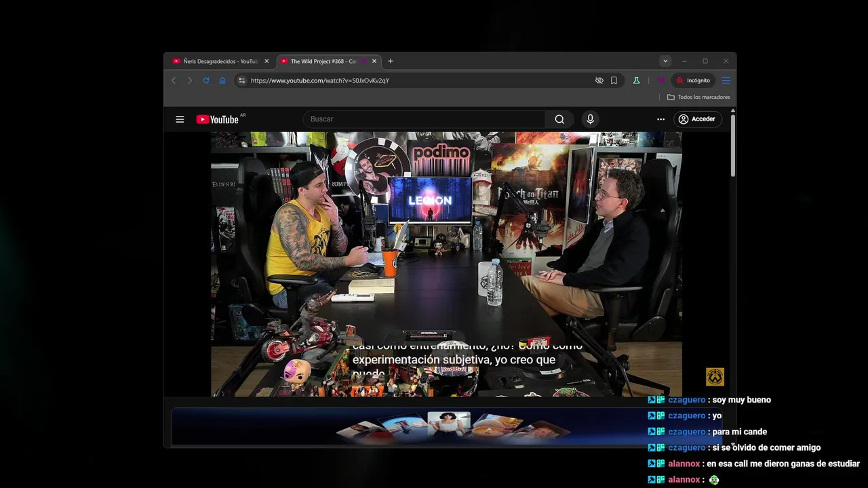Open Todos los marcadores folder
868x488 pixels.
pyautogui.click(x=698, y=97)
